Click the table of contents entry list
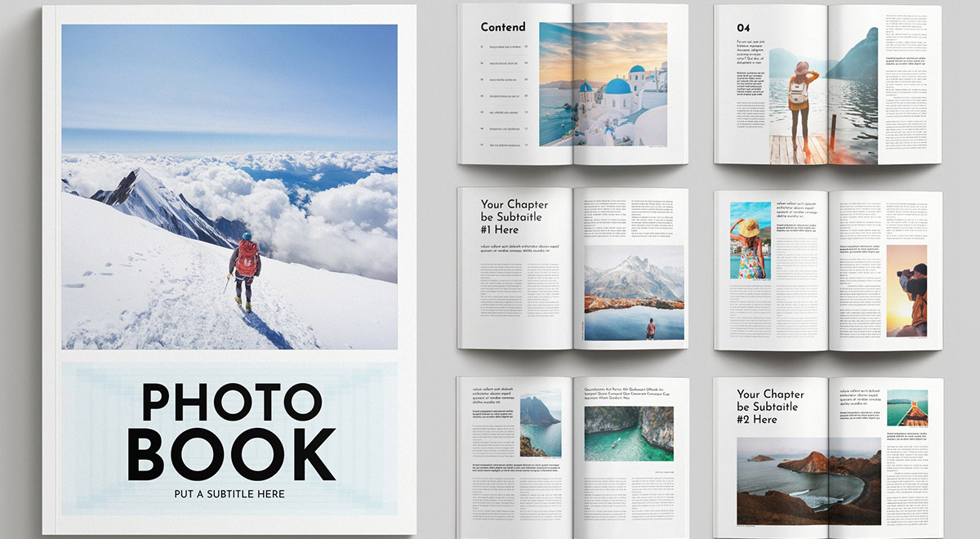The image size is (980, 539). tap(504, 96)
